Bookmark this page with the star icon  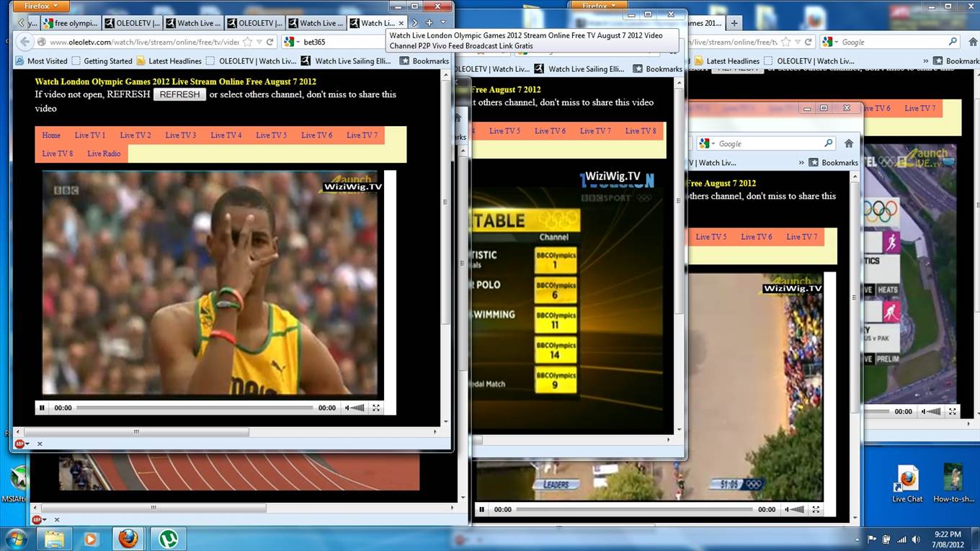click(247, 42)
